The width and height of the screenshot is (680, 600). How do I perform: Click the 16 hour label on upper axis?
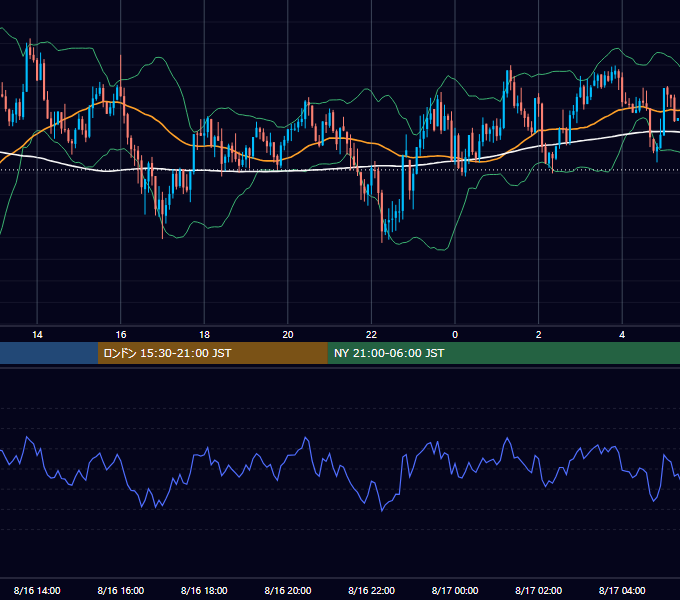(x=121, y=335)
